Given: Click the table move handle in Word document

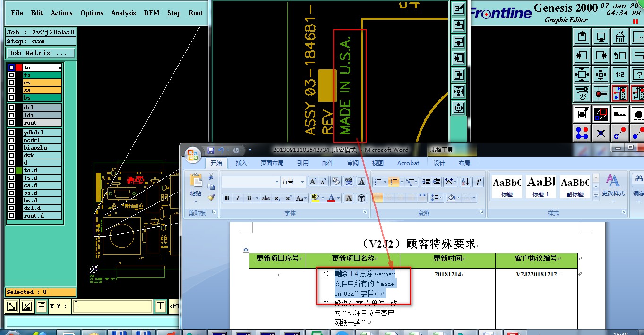Looking at the screenshot, I should 246,250.
